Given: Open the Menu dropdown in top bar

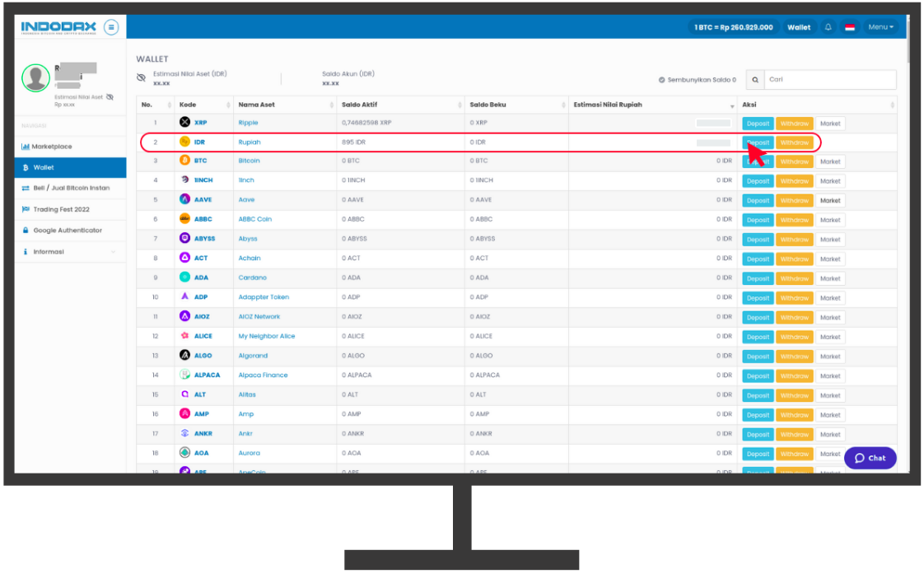Looking at the screenshot, I should tap(880, 27).
